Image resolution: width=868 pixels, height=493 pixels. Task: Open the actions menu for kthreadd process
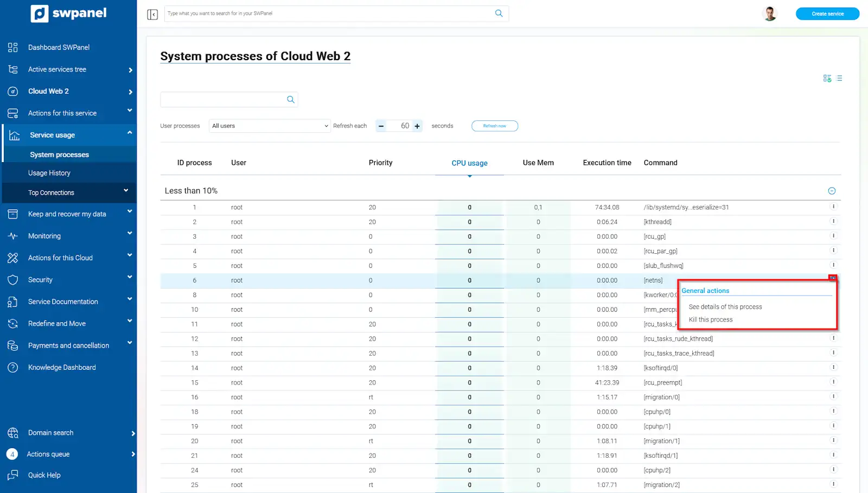tap(834, 221)
